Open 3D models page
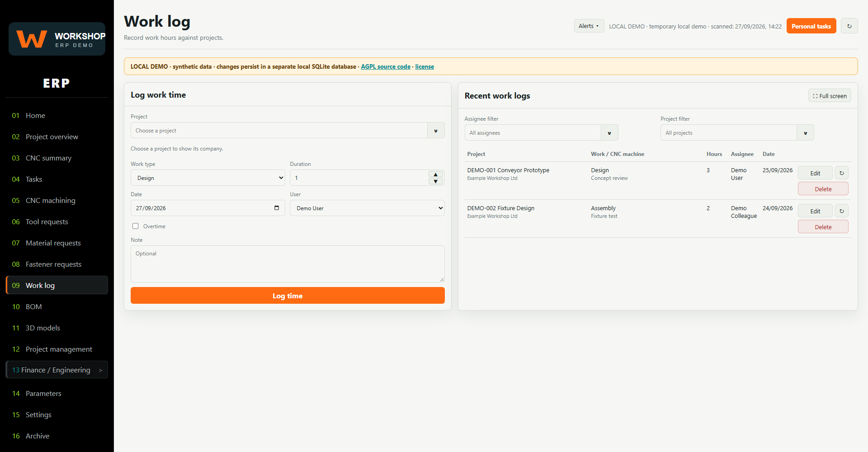 pos(57,328)
